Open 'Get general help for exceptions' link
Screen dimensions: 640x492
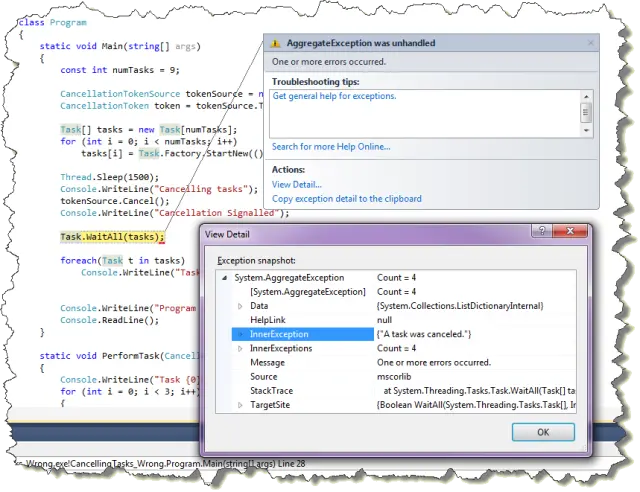click(x=334, y=96)
